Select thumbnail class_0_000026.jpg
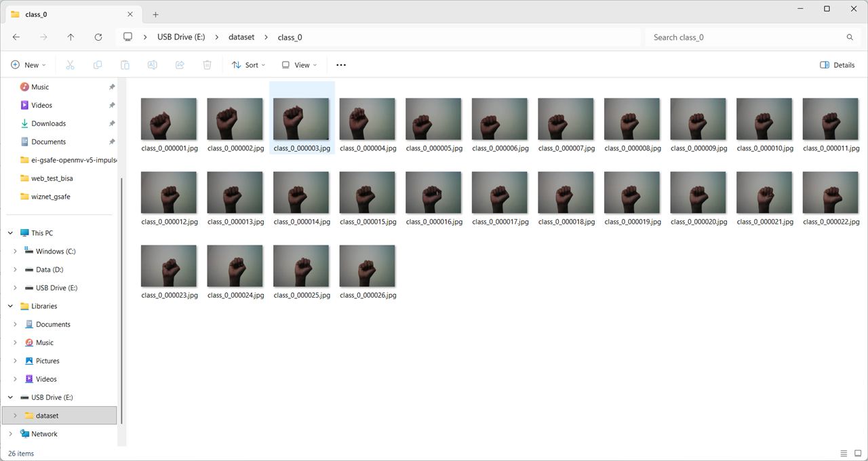This screenshot has height=461, width=868. 367,266
